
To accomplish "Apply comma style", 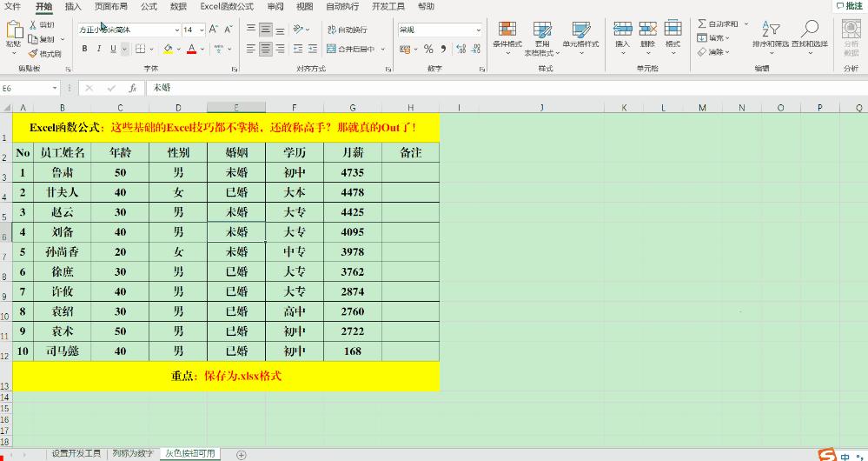I will (x=443, y=49).
